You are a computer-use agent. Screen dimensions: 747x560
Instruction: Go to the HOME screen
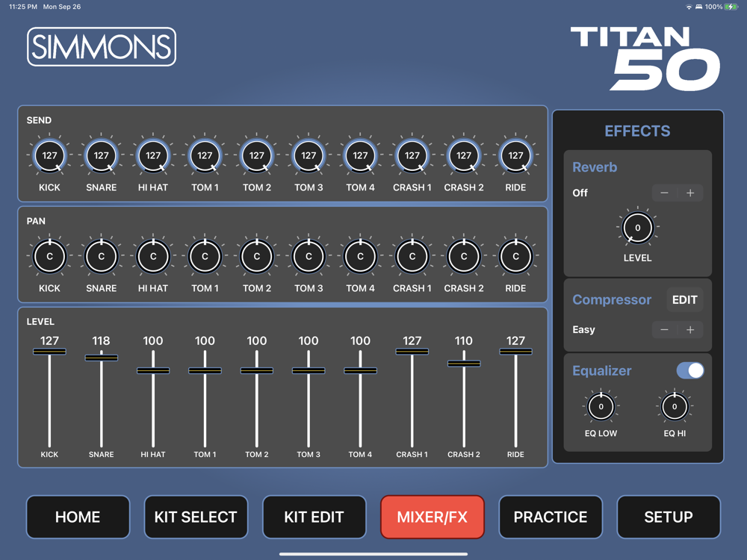click(78, 517)
